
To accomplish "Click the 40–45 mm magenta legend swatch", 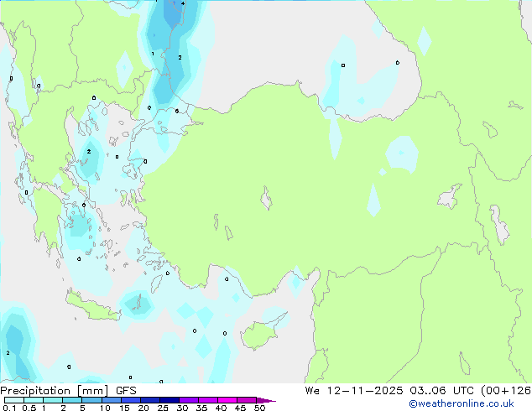I will pos(227,400).
